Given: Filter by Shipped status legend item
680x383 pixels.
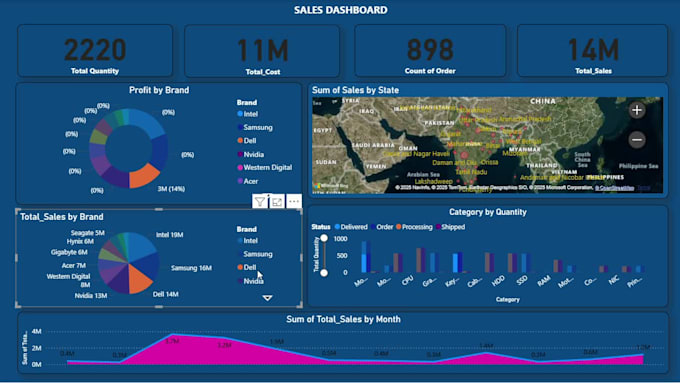Looking at the screenshot, I should [x=450, y=227].
